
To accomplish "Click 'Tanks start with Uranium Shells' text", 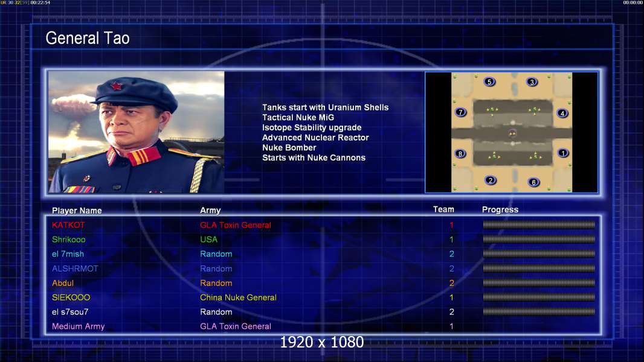I will 325,107.
